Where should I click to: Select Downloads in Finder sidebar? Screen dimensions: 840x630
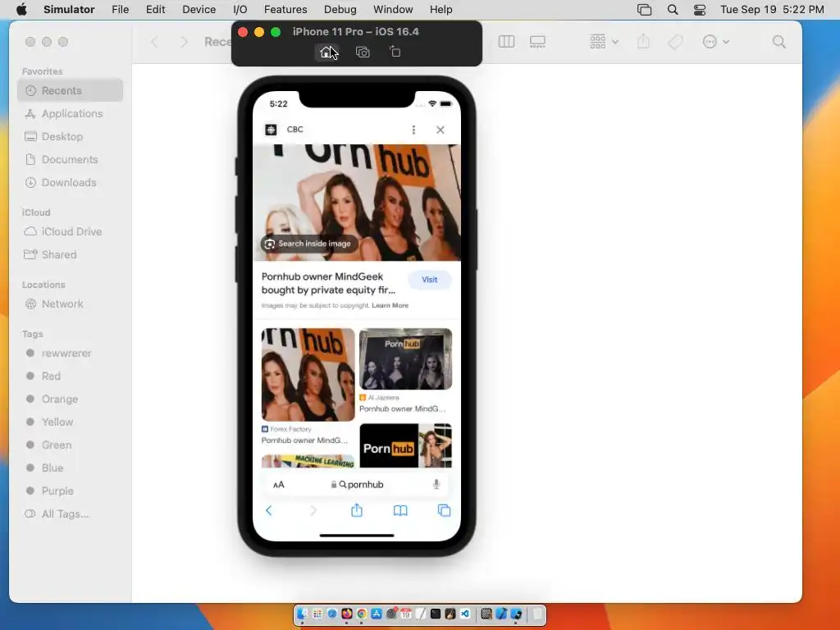click(71, 183)
